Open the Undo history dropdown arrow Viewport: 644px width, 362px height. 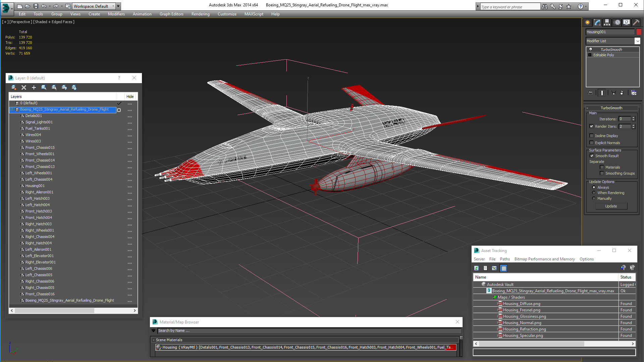tap(50, 6)
